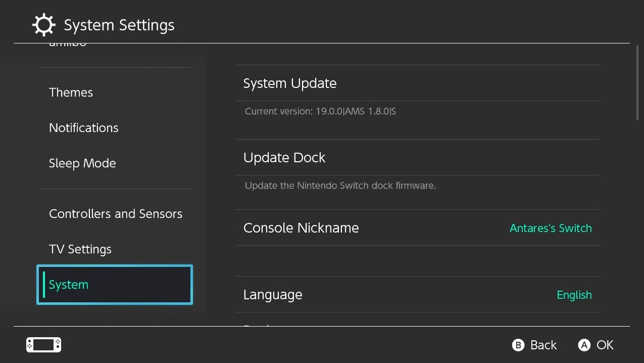Click the Switch console icon in footer
644x363 pixels.
43,345
